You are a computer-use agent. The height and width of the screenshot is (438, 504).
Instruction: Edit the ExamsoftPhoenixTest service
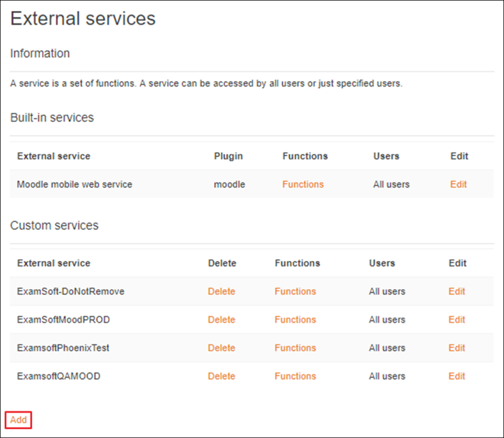point(456,348)
